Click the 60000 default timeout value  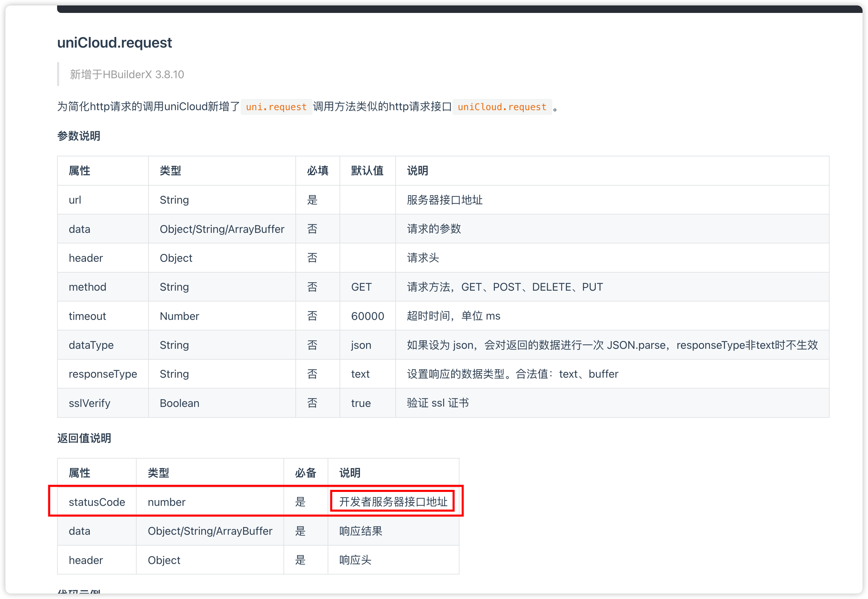tap(367, 316)
